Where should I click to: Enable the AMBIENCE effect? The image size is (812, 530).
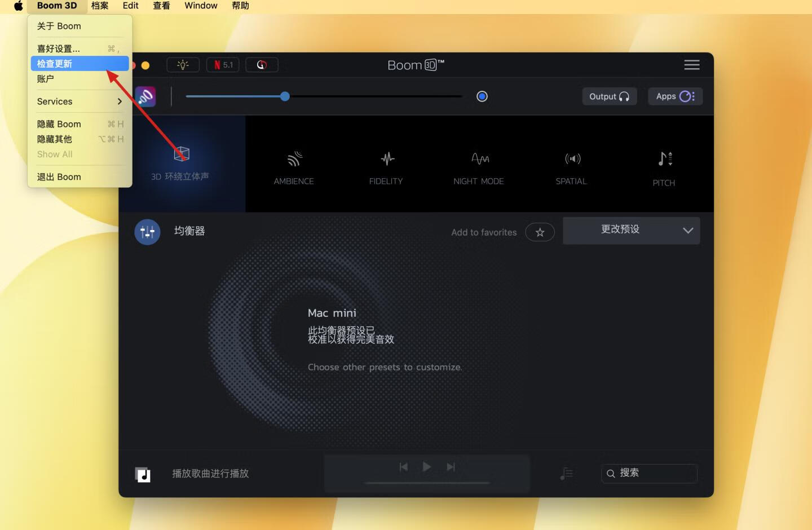point(294,167)
